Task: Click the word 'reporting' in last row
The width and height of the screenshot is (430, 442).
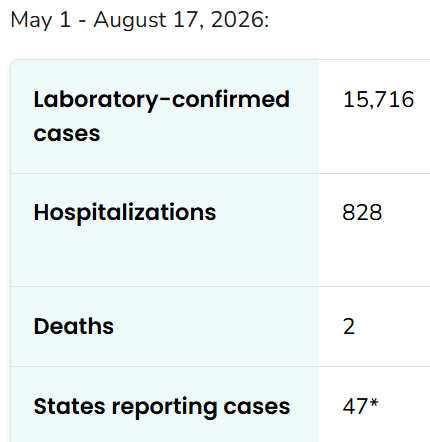Action: point(164,407)
